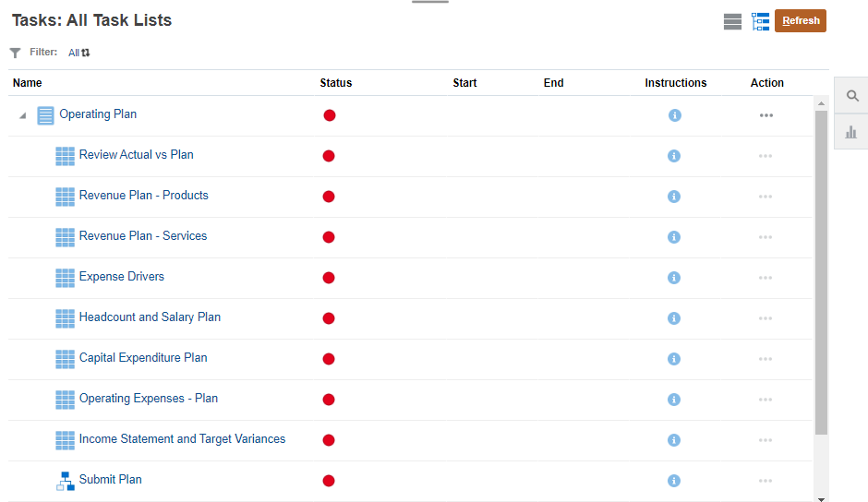This screenshot has width=868, height=502.
Task: Open the bar chart report icon
Action: [851, 133]
